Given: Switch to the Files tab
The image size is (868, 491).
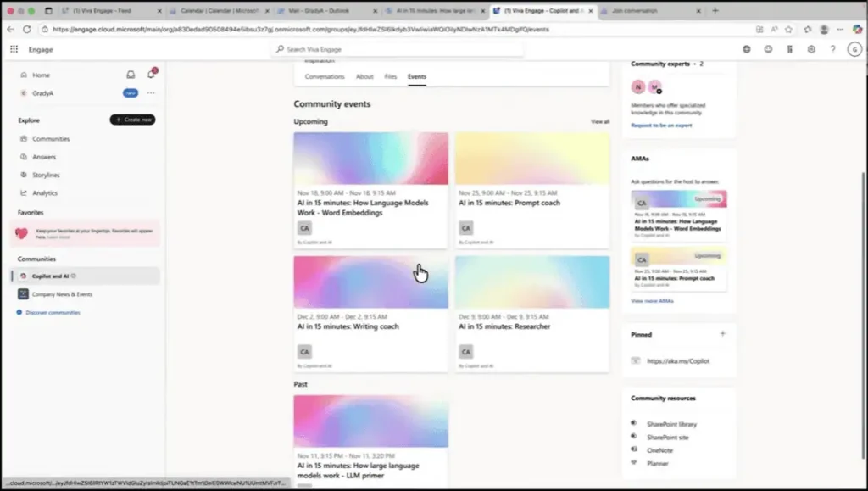Looking at the screenshot, I should pos(390,77).
